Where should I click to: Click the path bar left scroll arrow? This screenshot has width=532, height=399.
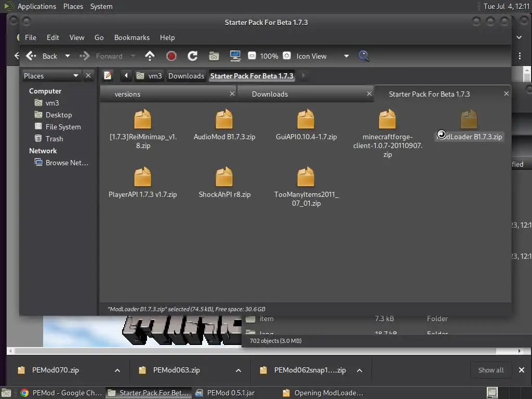[126, 76]
